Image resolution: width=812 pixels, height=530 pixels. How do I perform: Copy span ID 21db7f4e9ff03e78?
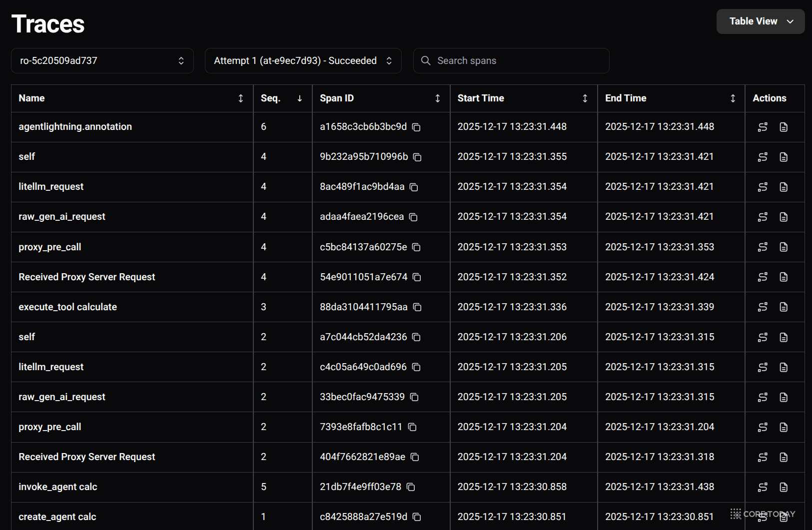411,487
